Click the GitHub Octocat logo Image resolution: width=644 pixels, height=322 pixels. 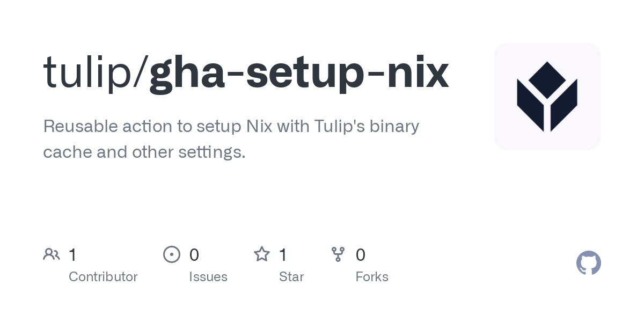tap(589, 263)
